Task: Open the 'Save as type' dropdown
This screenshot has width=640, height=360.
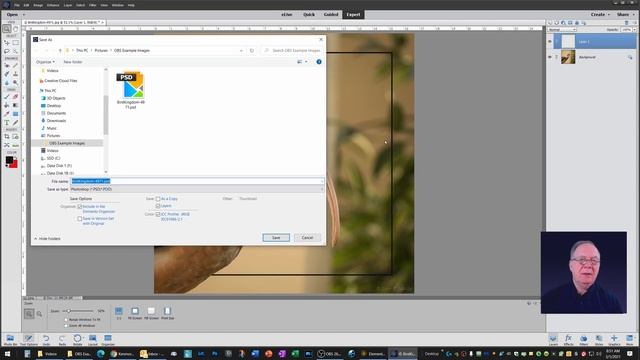Action: (197, 189)
